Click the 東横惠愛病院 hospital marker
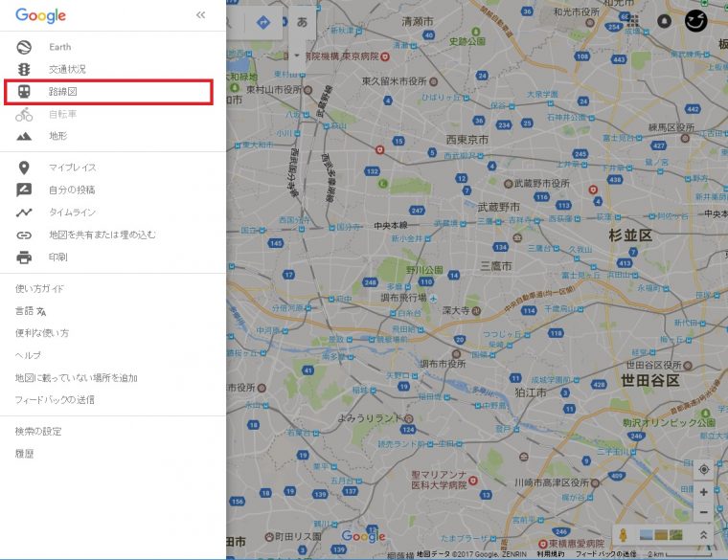The height and width of the screenshot is (560, 728). click(x=543, y=544)
